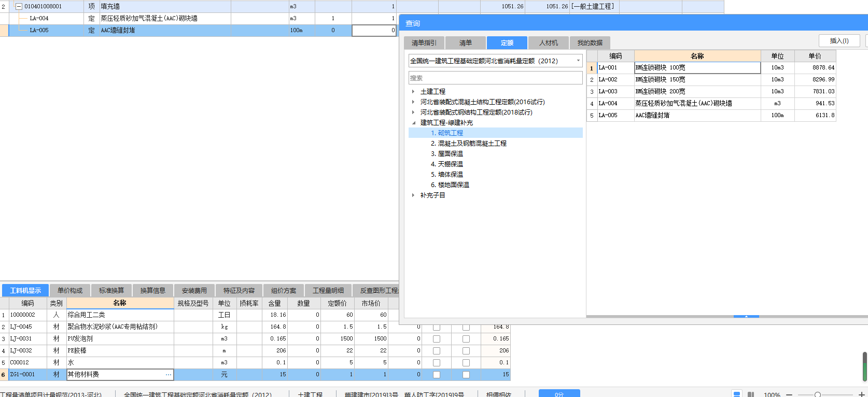This screenshot has width=868, height=397.
Task: Open the 换算信息 tab
Action: (153, 291)
